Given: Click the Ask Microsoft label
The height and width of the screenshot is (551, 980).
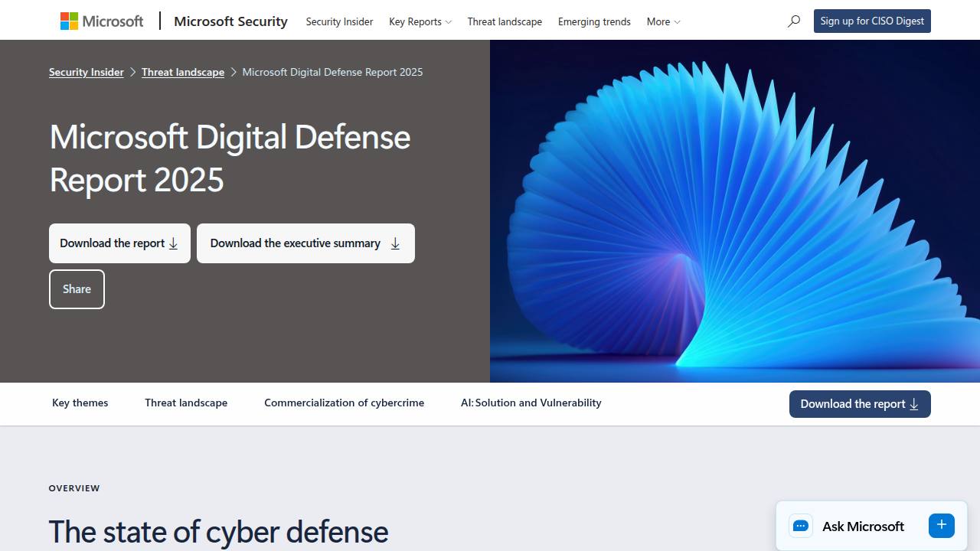Looking at the screenshot, I should (x=863, y=527).
